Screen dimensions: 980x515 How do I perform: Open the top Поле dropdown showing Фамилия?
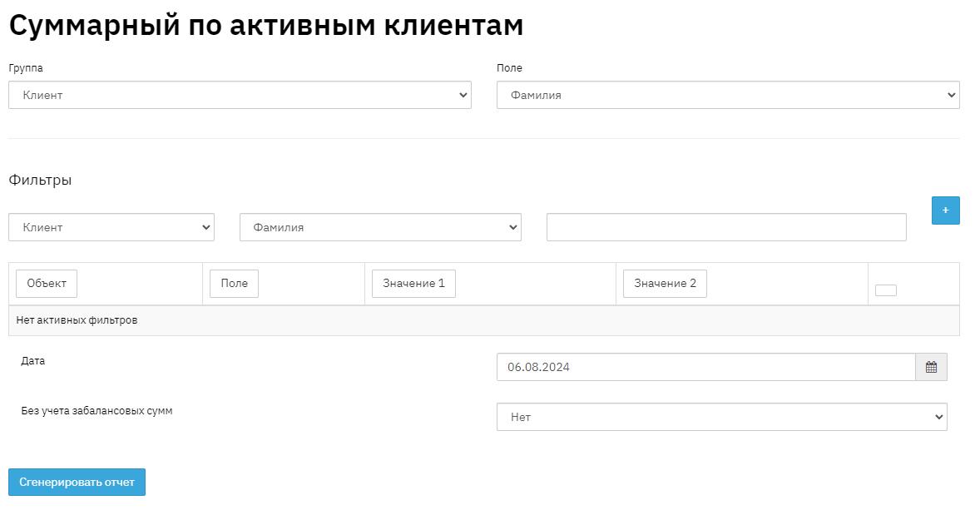(727, 95)
